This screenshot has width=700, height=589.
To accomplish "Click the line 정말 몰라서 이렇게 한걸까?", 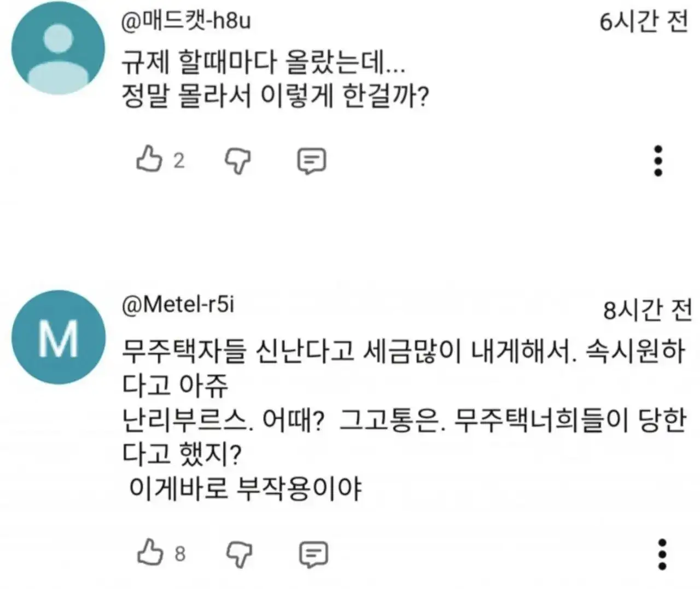I will (275, 97).
